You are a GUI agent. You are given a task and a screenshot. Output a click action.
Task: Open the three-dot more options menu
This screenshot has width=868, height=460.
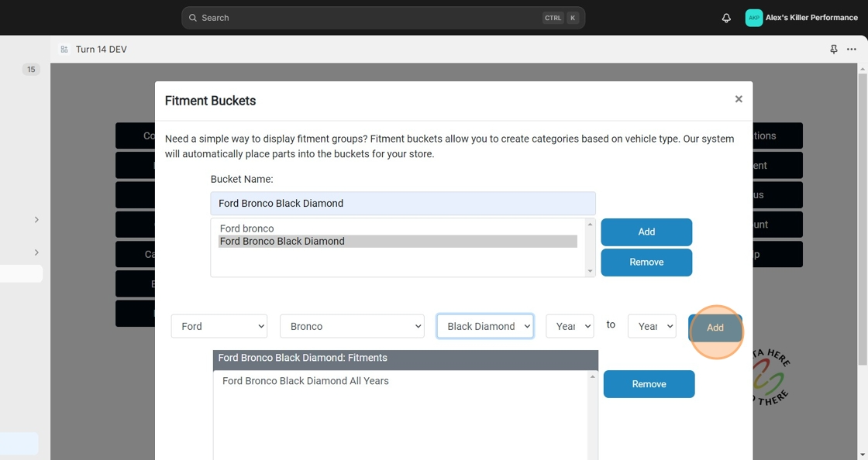pos(852,50)
